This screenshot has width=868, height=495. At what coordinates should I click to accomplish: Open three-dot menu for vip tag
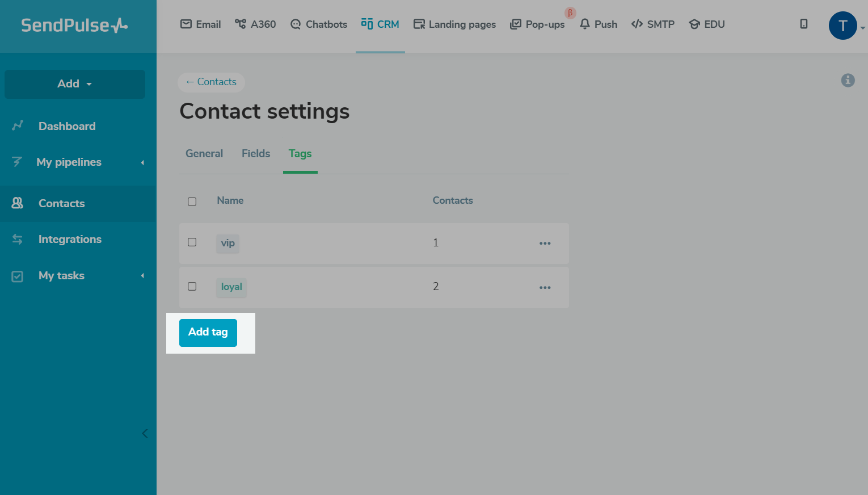545,244
